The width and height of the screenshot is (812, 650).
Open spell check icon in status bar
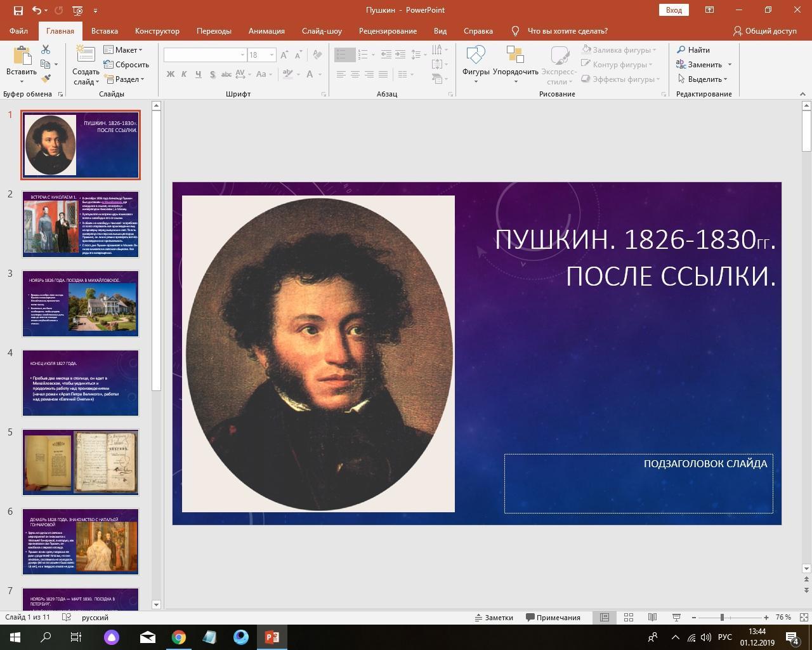coord(67,617)
